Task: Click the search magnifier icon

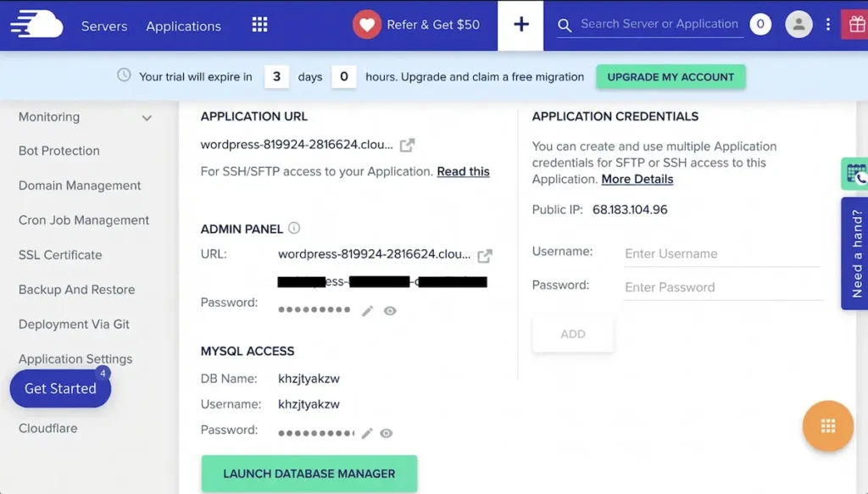Action: [564, 25]
